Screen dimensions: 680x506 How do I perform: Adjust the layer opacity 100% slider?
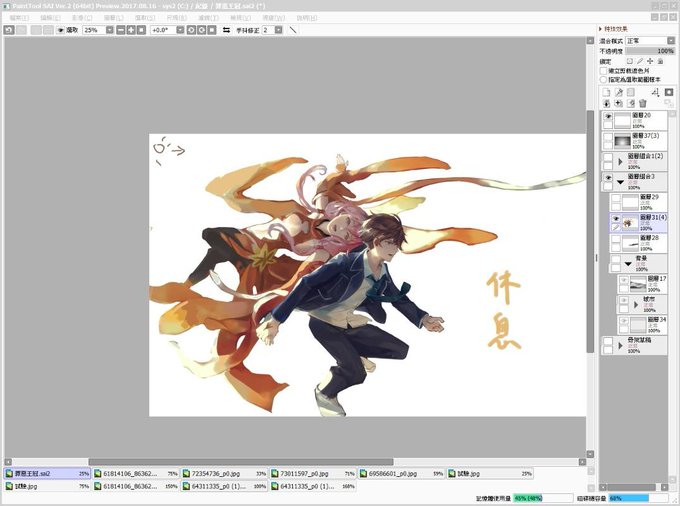coord(650,51)
